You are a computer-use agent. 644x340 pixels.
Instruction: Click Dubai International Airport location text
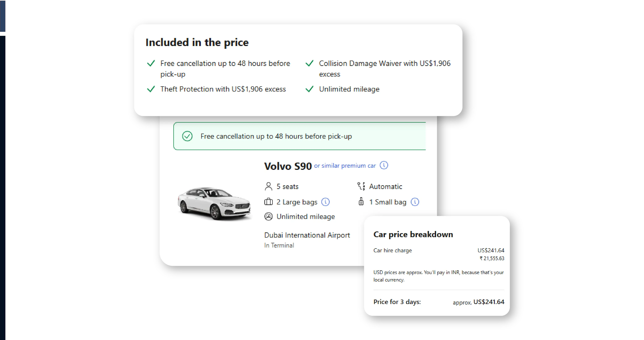click(307, 235)
